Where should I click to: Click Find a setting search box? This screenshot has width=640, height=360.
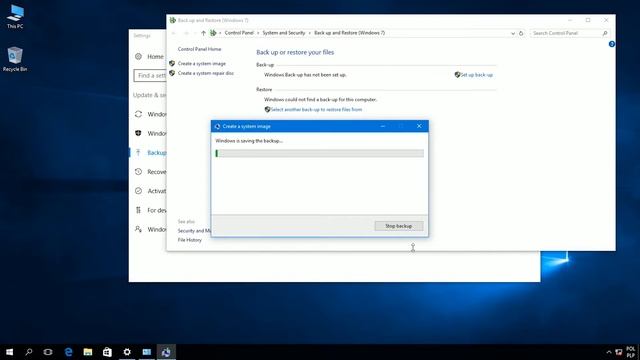150,76
